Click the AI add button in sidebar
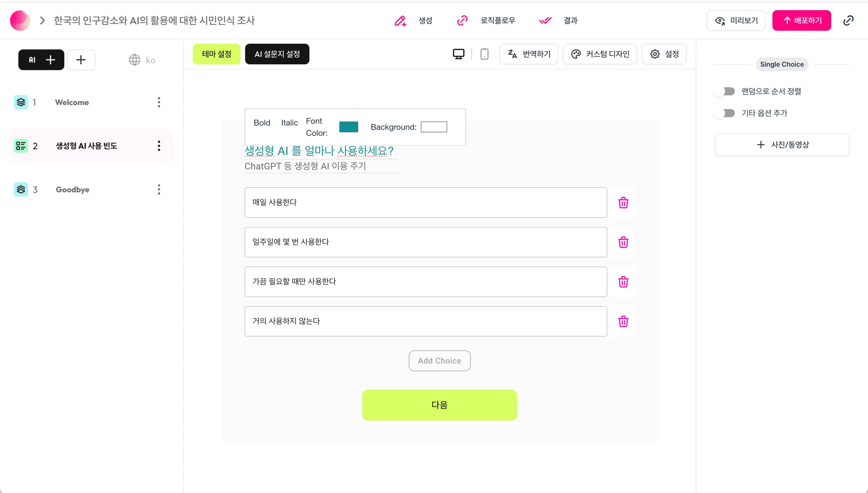 tap(41, 60)
